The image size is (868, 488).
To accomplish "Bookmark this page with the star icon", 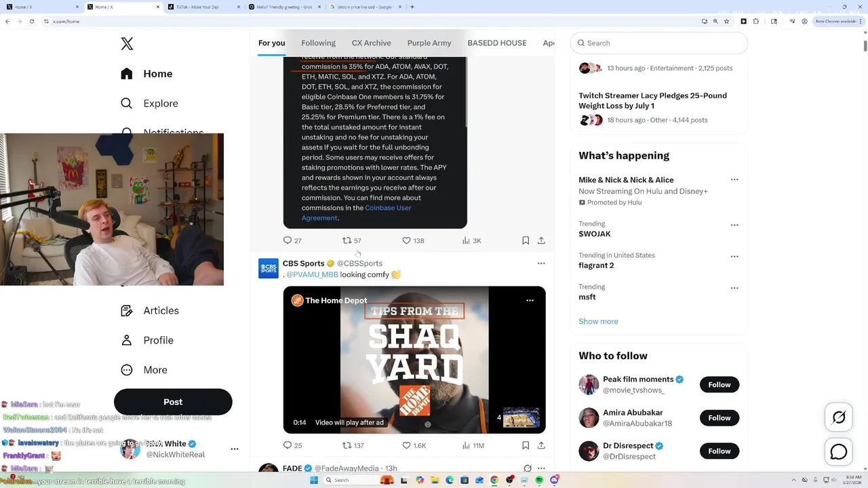I will (x=726, y=21).
